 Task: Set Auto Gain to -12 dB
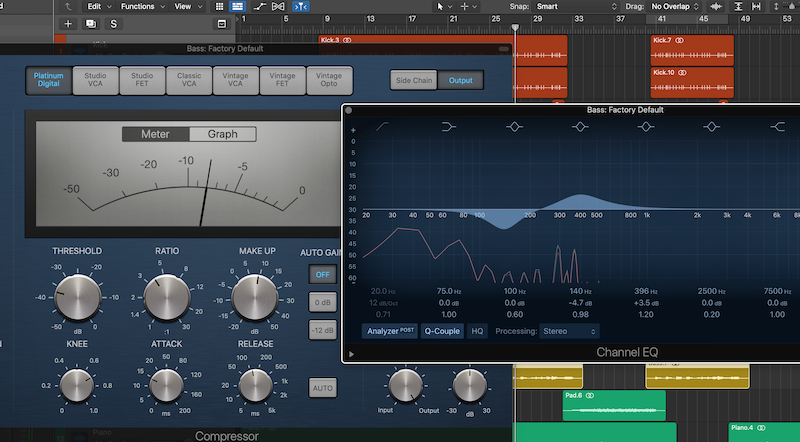pyautogui.click(x=322, y=330)
